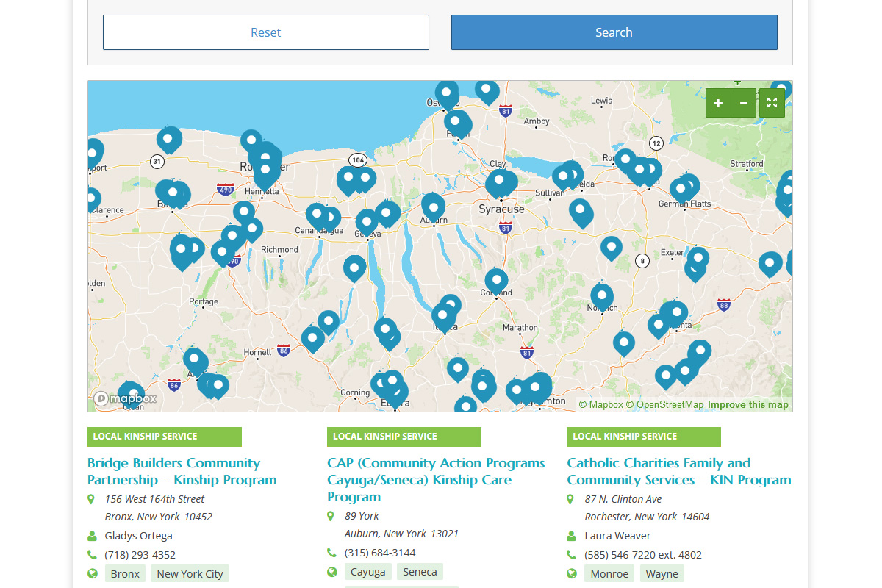The width and height of the screenshot is (882, 588).
Task: Select the map marker southeast of Sullivan
Action: [581, 212]
